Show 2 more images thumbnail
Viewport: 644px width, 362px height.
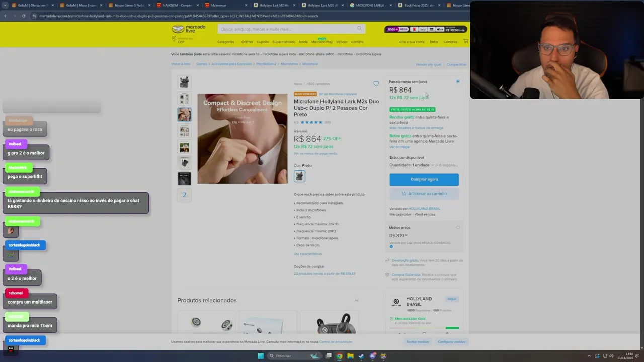tap(184, 195)
